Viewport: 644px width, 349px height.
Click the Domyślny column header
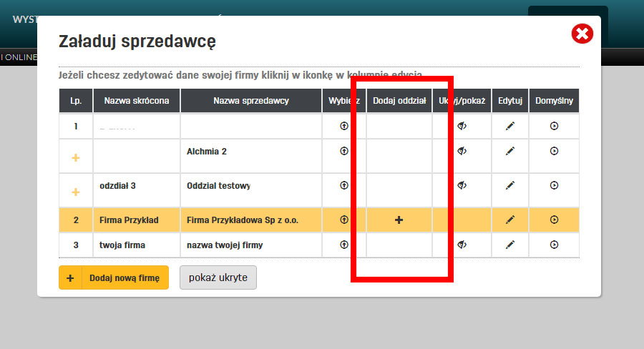(x=554, y=101)
